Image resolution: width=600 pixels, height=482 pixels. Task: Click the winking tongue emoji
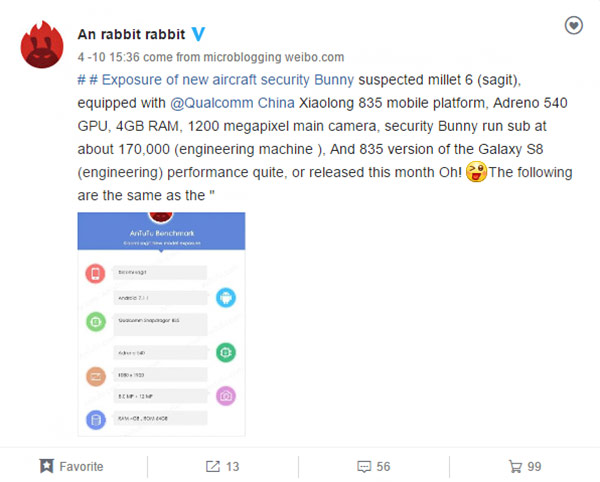(474, 172)
